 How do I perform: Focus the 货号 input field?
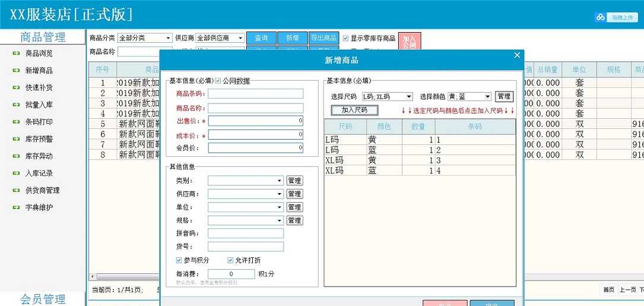246,247
